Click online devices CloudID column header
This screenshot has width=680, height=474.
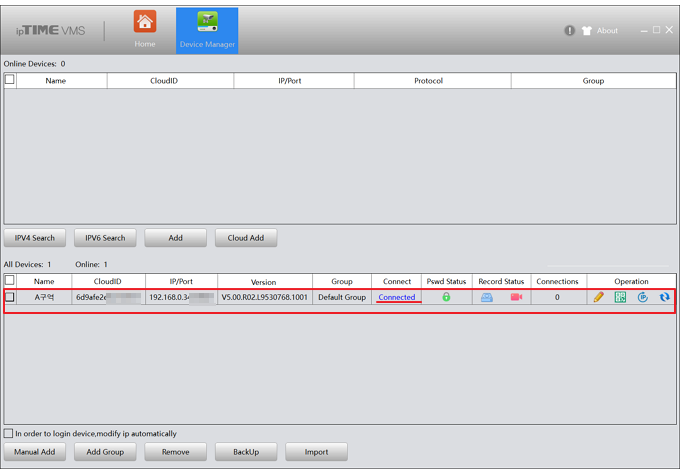170,81
